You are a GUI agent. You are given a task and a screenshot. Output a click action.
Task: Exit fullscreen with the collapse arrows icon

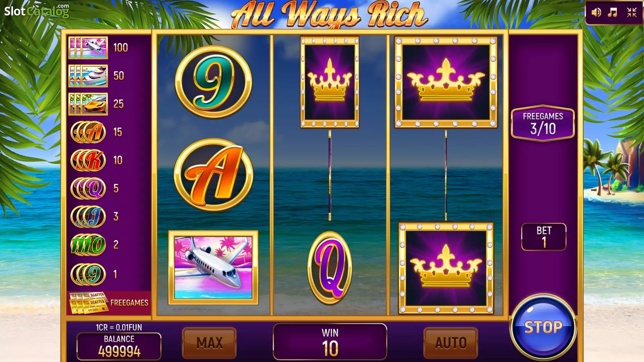pos(632,13)
